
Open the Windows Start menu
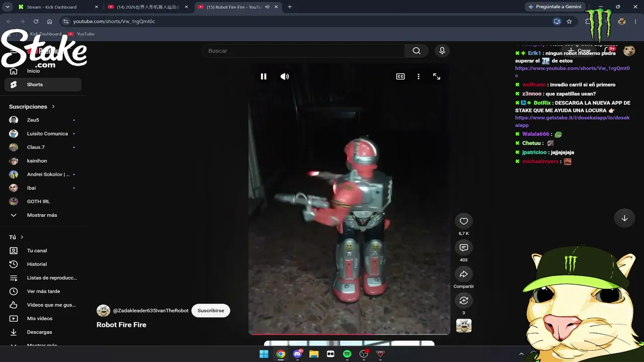(x=264, y=354)
